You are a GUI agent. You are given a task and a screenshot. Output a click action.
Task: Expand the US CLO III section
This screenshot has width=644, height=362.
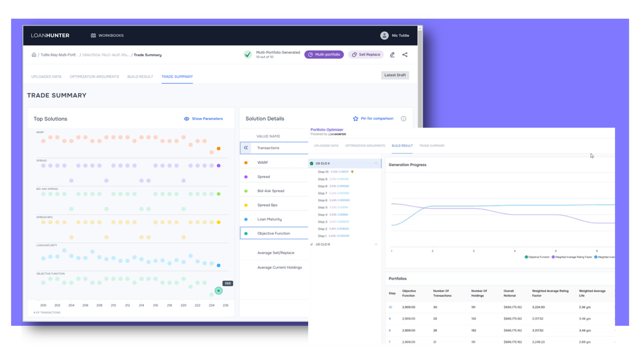click(376, 244)
